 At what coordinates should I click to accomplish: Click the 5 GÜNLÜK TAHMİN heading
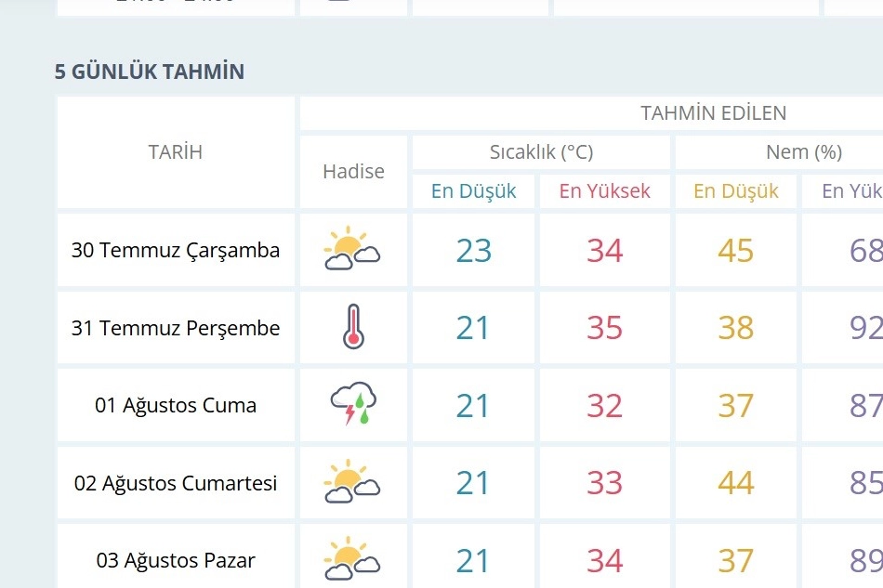pos(150,72)
